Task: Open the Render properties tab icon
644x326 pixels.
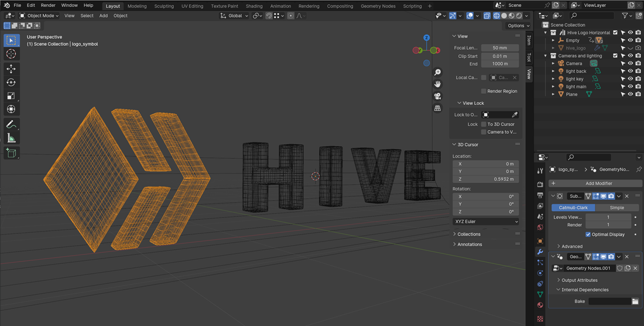Action: [540, 185]
